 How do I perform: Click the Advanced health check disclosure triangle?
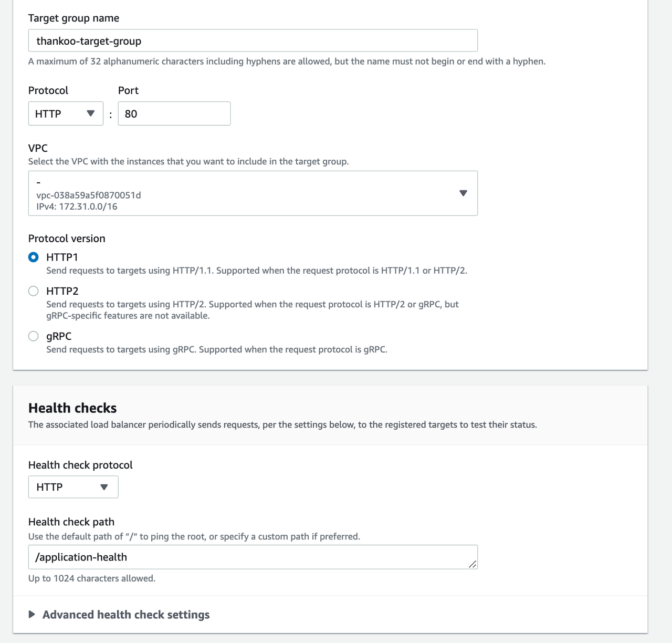[x=32, y=615]
